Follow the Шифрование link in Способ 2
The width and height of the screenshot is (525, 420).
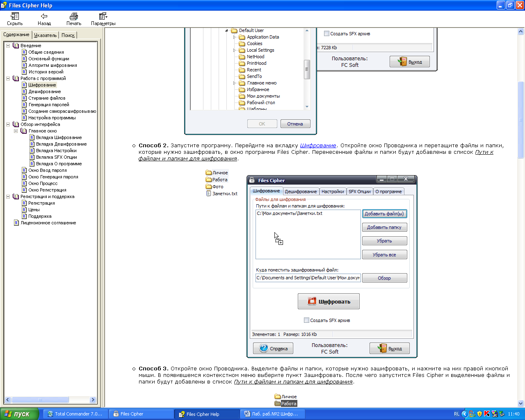(x=318, y=145)
